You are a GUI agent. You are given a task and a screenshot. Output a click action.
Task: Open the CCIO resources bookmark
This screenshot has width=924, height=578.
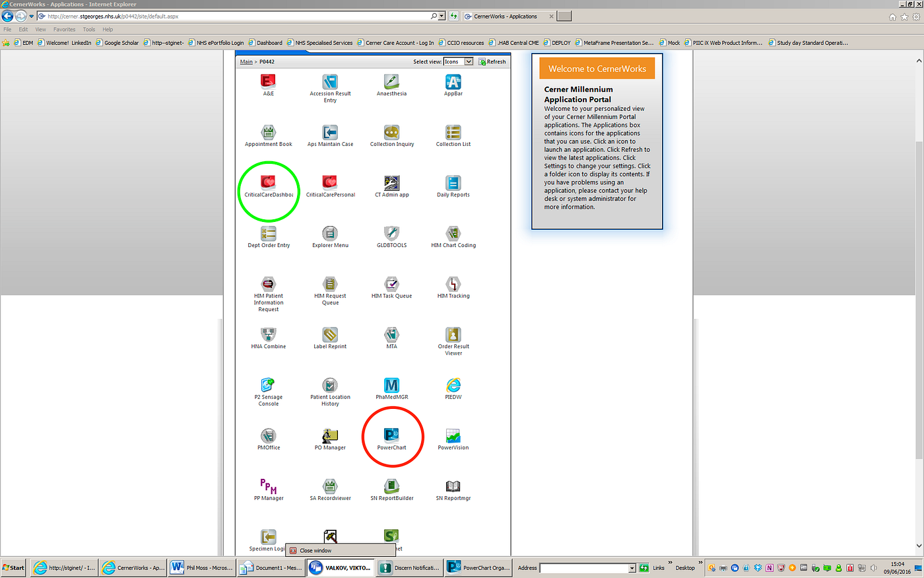461,43
